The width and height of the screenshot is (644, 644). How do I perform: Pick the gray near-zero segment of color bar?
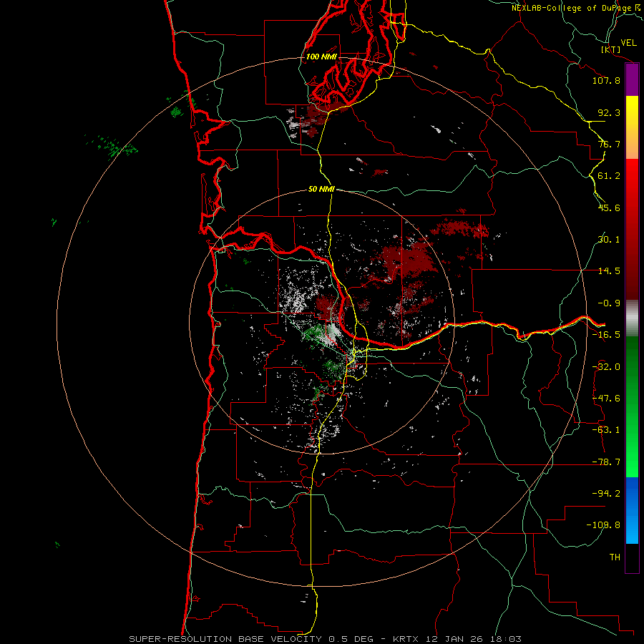[x=632, y=318]
